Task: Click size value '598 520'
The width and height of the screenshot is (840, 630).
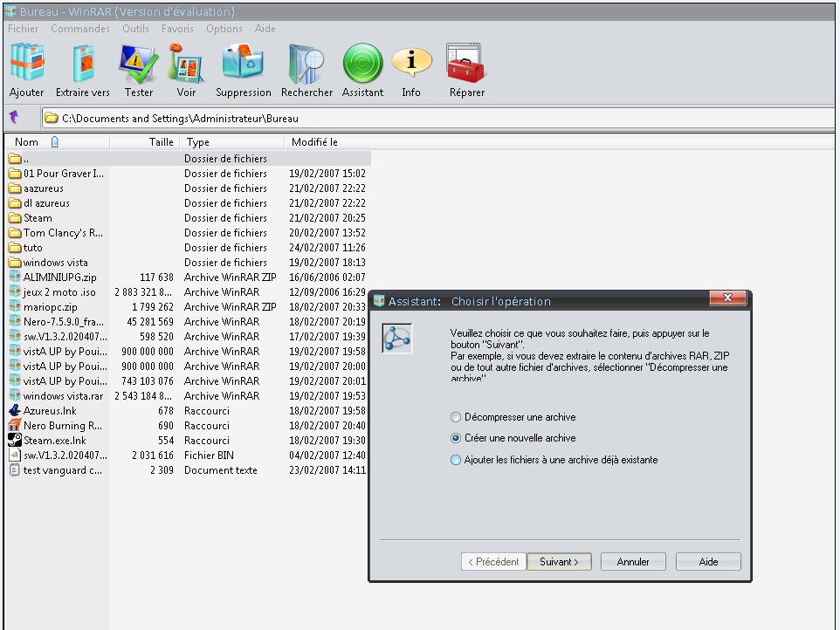Action: (156, 337)
